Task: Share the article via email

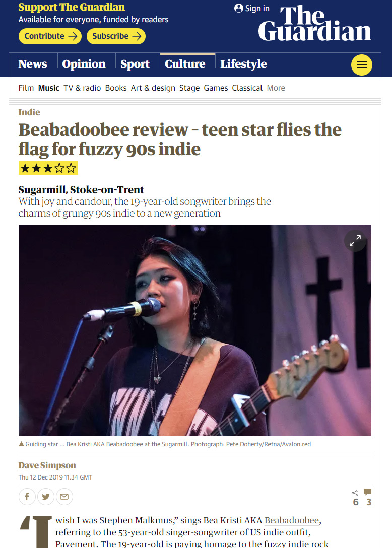Action: point(64,496)
